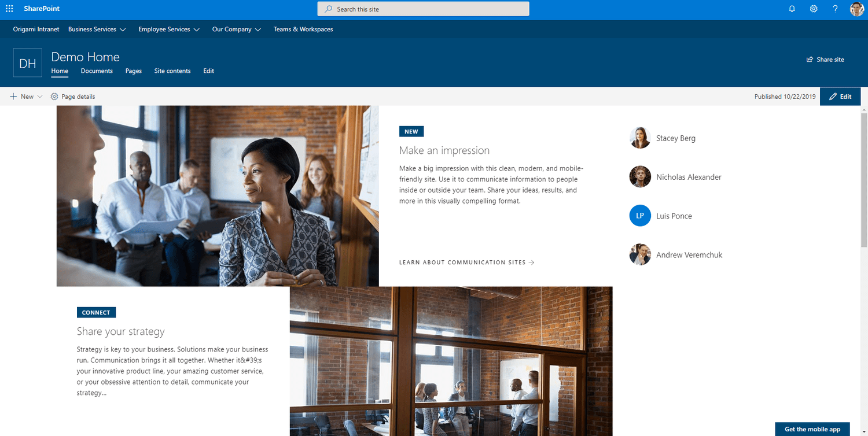Open the app launcher waffle icon
868x436 pixels.
click(x=9, y=9)
